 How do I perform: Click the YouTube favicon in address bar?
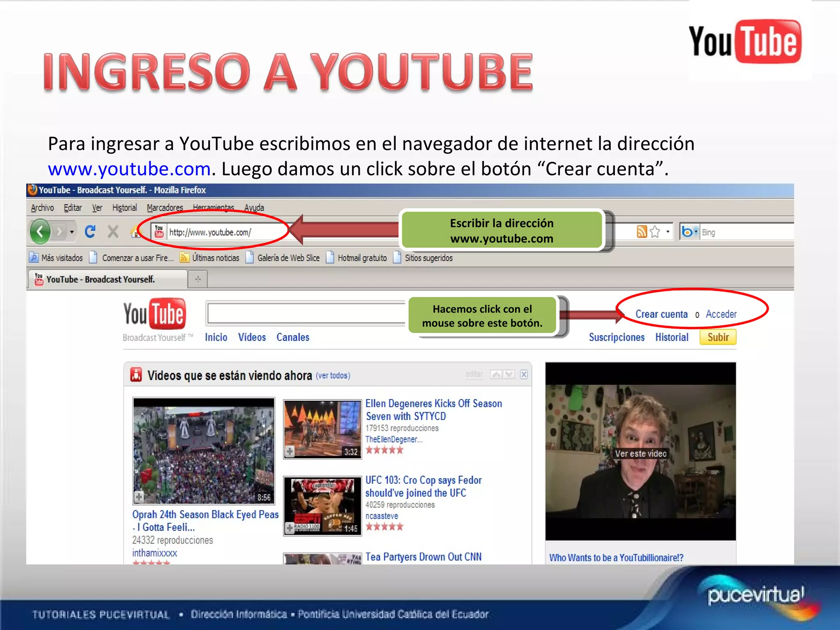(x=159, y=232)
